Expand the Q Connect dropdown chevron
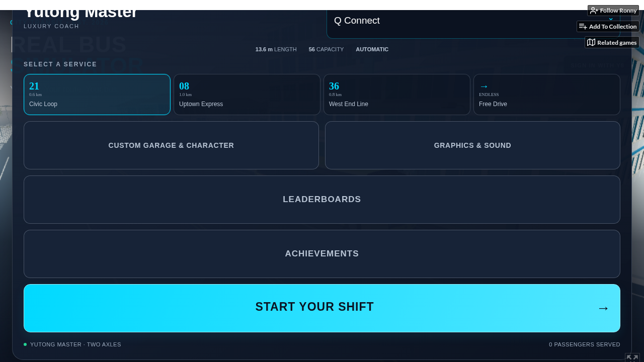This screenshot has height=362, width=644. 611,20
